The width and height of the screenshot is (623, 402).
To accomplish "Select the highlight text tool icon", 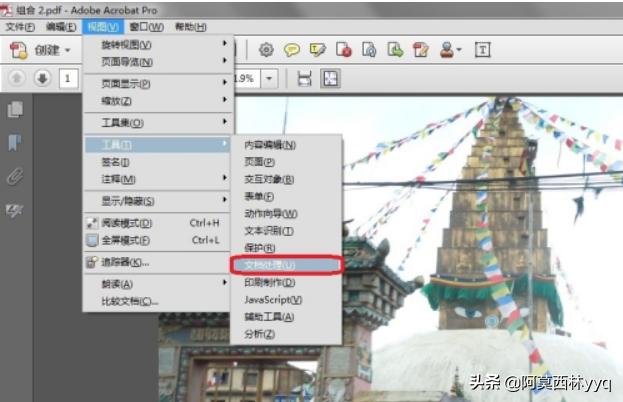I will coord(318,50).
